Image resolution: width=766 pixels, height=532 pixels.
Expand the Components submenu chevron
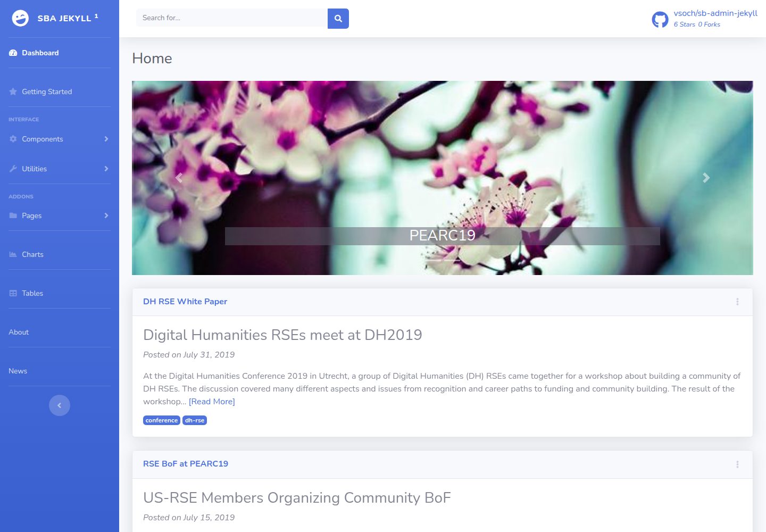pos(106,139)
